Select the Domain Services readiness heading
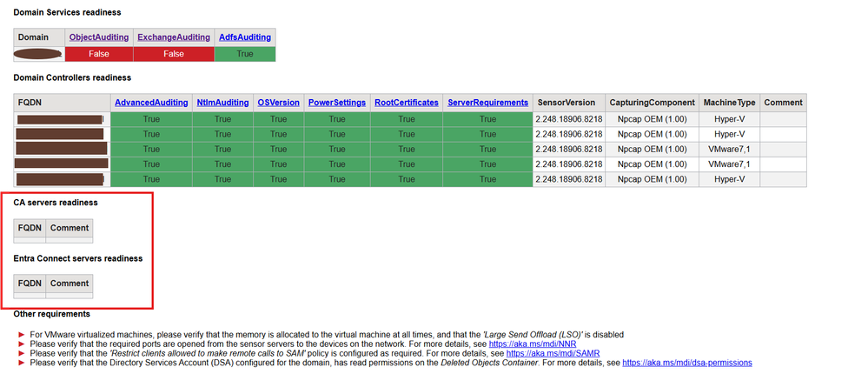The height and width of the screenshot is (374, 868). 67,12
